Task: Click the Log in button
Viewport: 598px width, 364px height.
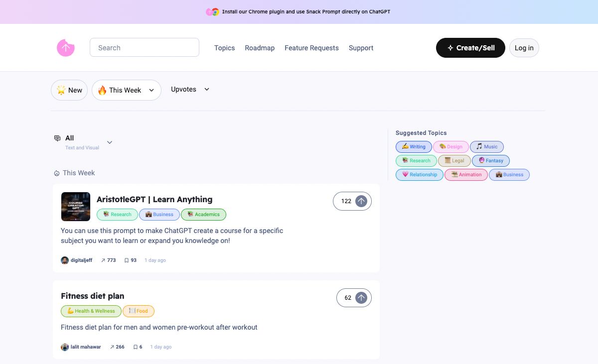Action: [x=524, y=48]
